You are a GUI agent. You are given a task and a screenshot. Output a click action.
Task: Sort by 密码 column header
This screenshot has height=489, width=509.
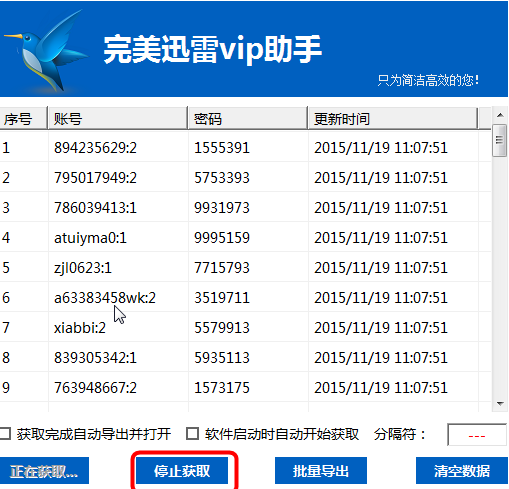point(248,118)
